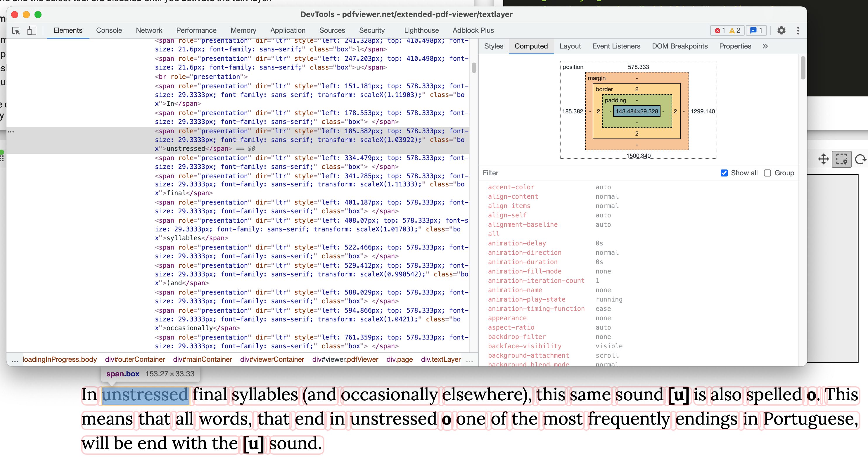Image resolution: width=868 pixels, height=457 pixels.
Task: Open the Performance panel tab
Action: (x=196, y=31)
